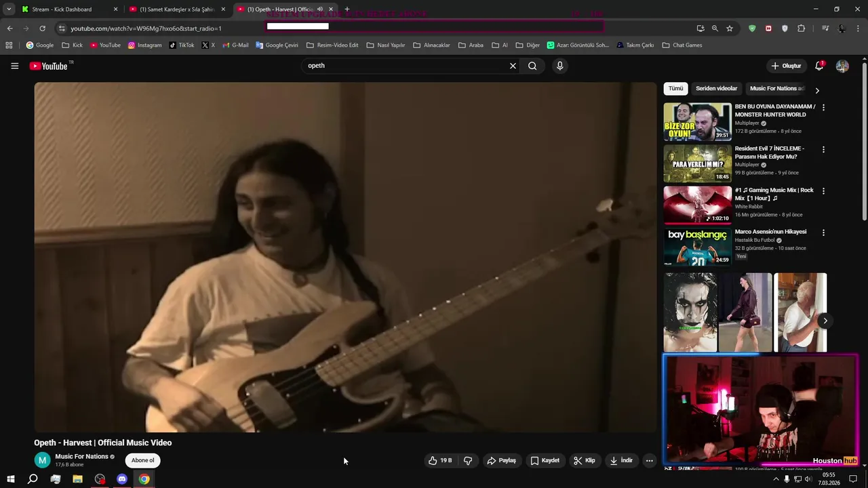Open the Chat Games bookmark folder
The height and width of the screenshot is (488, 868).
pos(682,45)
